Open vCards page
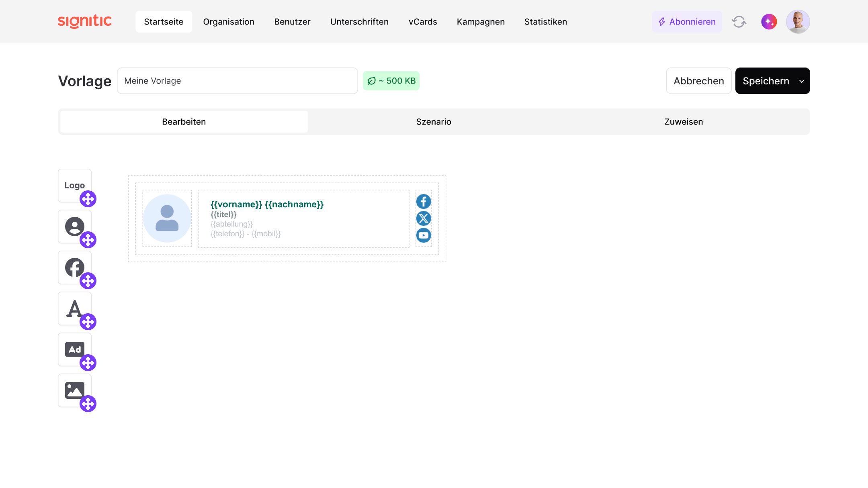The width and height of the screenshot is (868, 488). [423, 22]
